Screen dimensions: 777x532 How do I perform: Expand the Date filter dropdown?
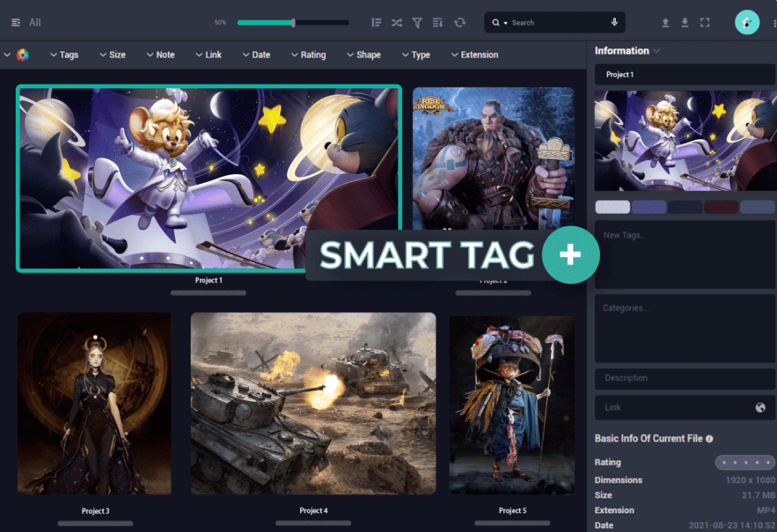click(256, 55)
